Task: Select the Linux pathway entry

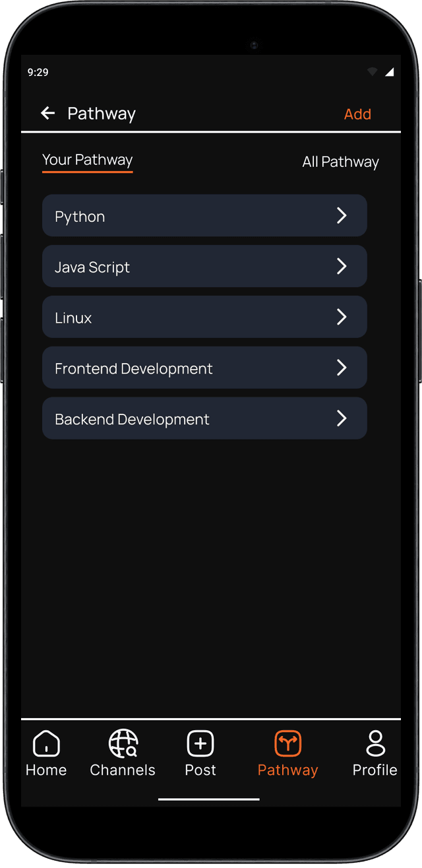Action: [x=204, y=317]
